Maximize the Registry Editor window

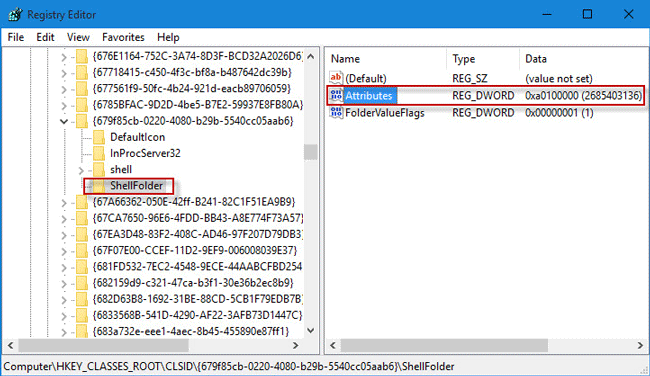click(x=587, y=15)
